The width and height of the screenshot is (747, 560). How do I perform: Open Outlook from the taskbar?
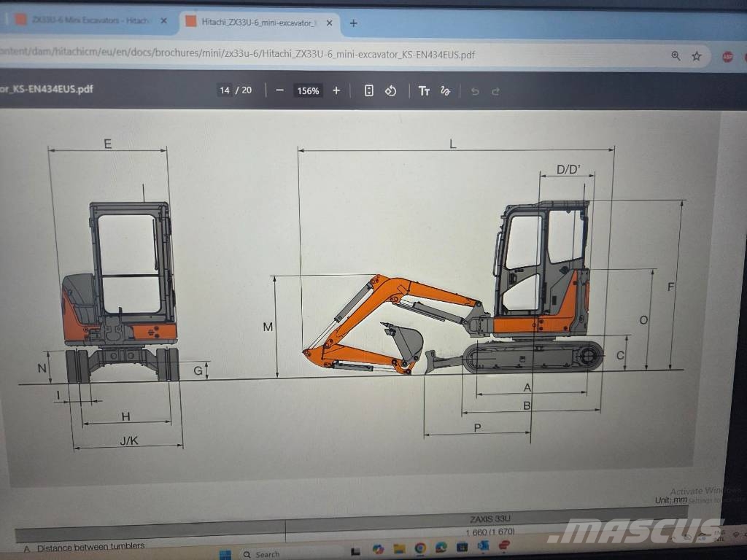pyautogui.click(x=483, y=545)
